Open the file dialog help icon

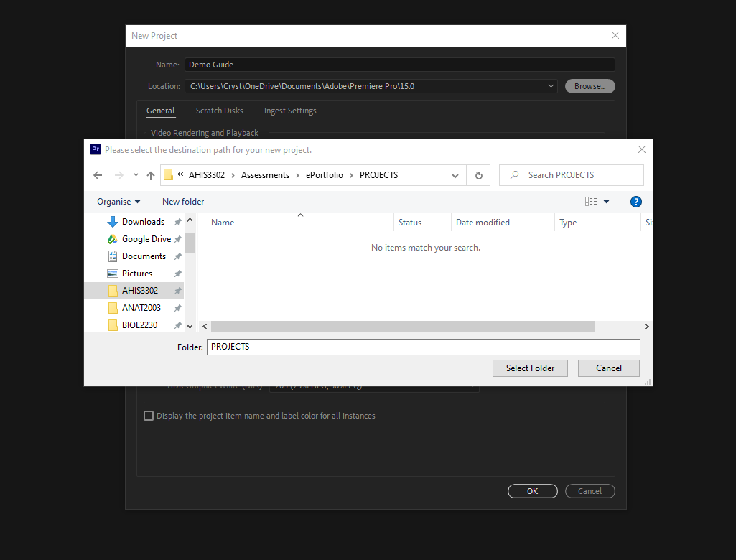click(636, 202)
